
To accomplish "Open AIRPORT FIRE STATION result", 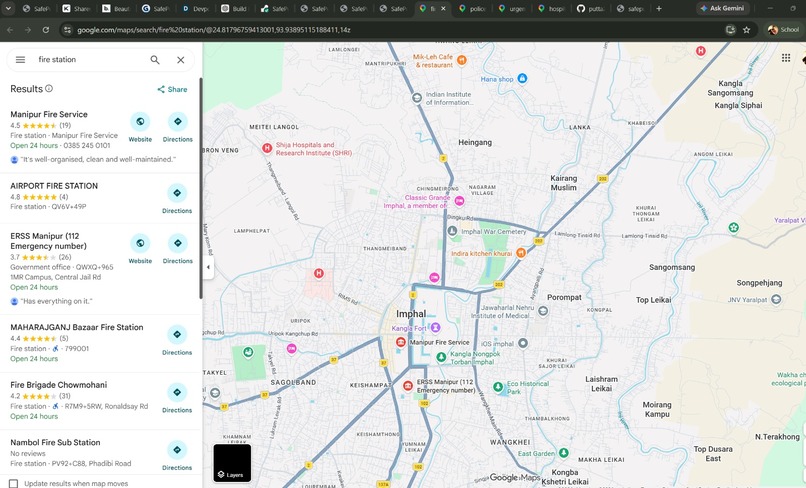I will [54, 186].
